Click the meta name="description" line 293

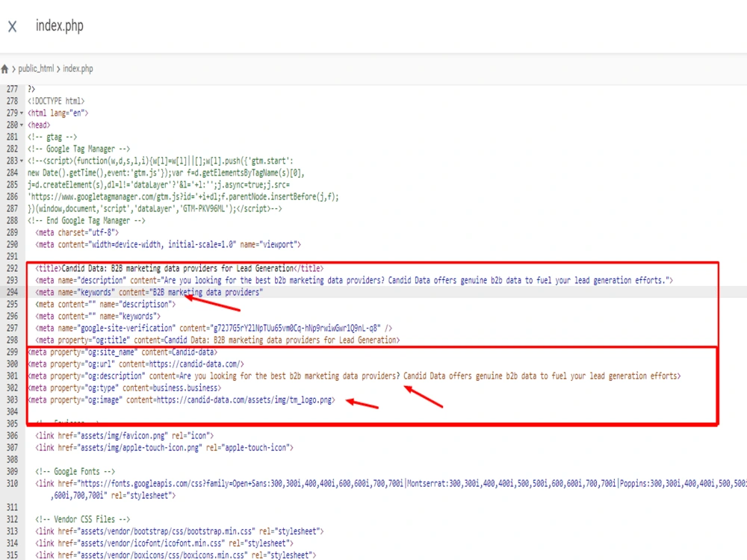pos(354,280)
